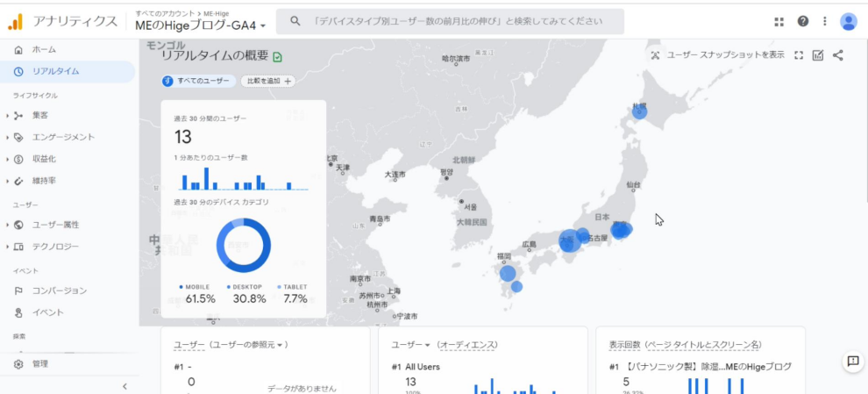Image resolution: width=868 pixels, height=394 pixels.
Task: Open the MEのHigeブログ-GA4 property selector
Action: pyautogui.click(x=201, y=25)
